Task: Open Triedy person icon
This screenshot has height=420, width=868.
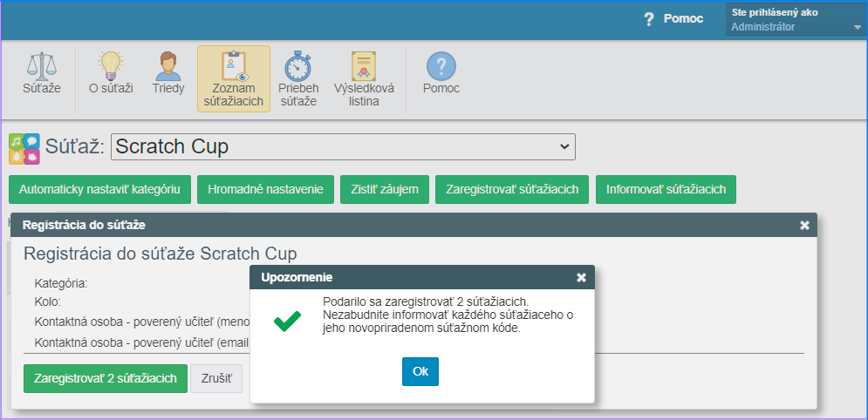Action: point(168,66)
